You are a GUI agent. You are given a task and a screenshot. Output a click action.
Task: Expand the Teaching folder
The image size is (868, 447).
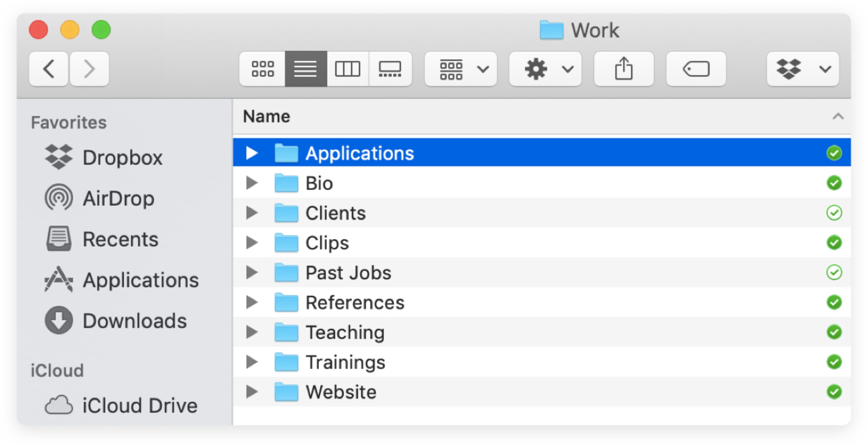tap(252, 332)
